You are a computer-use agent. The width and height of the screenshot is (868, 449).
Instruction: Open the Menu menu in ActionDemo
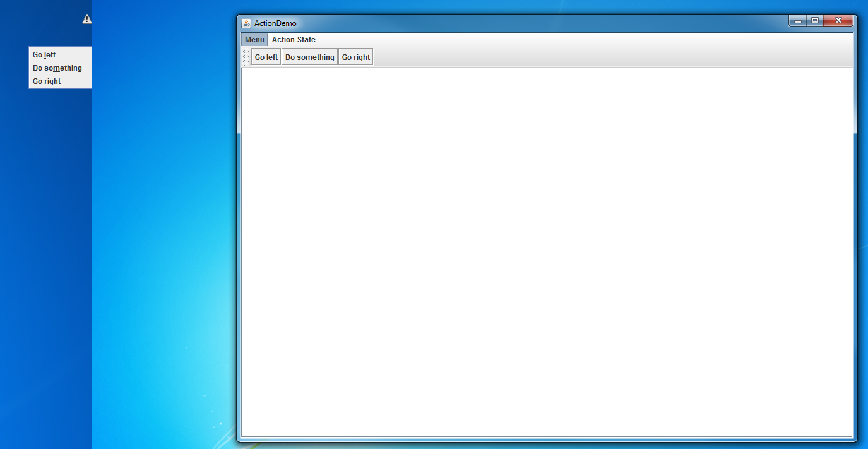point(254,40)
